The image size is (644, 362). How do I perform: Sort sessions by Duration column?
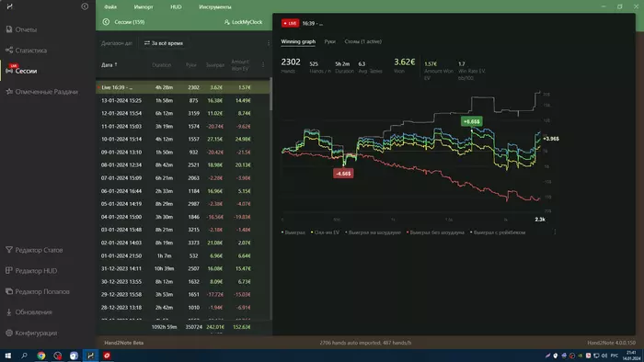point(161,65)
